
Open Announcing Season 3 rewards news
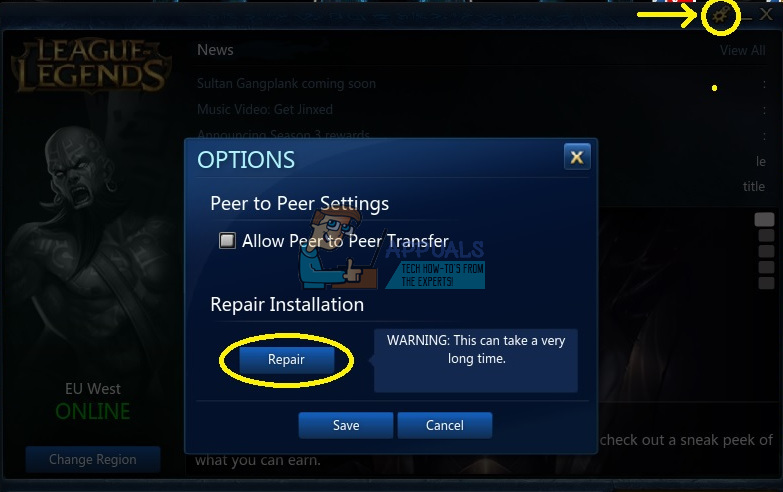[283, 134]
